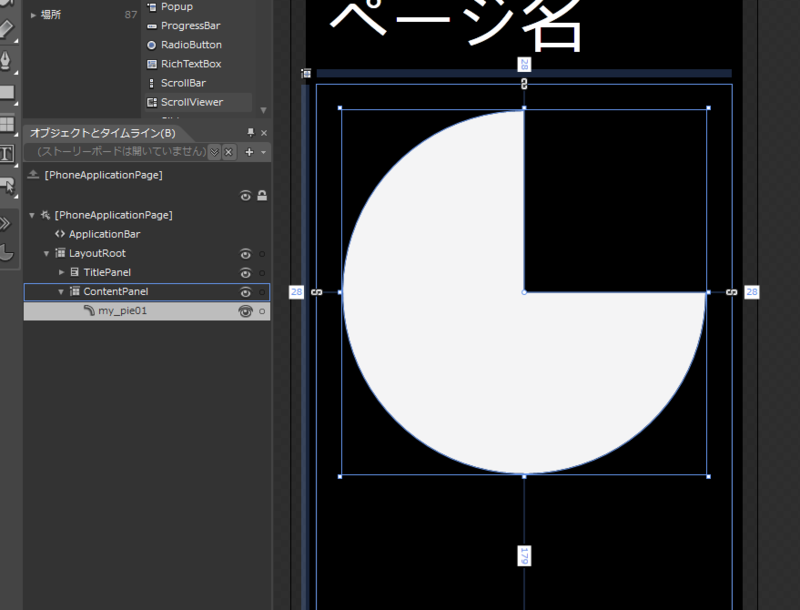Click the top margin chain-link adorner
Screen dimensions: 800x610
point(524,84)
